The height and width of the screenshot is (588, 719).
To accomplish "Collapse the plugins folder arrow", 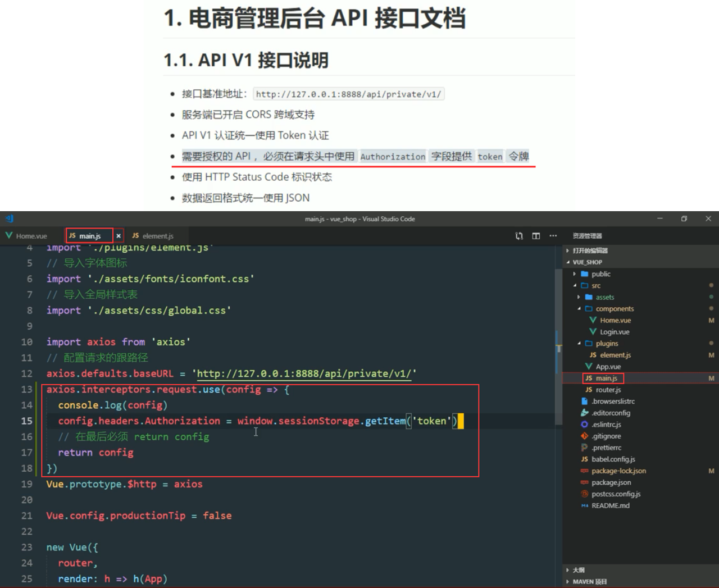I will [x=579, y=343].
